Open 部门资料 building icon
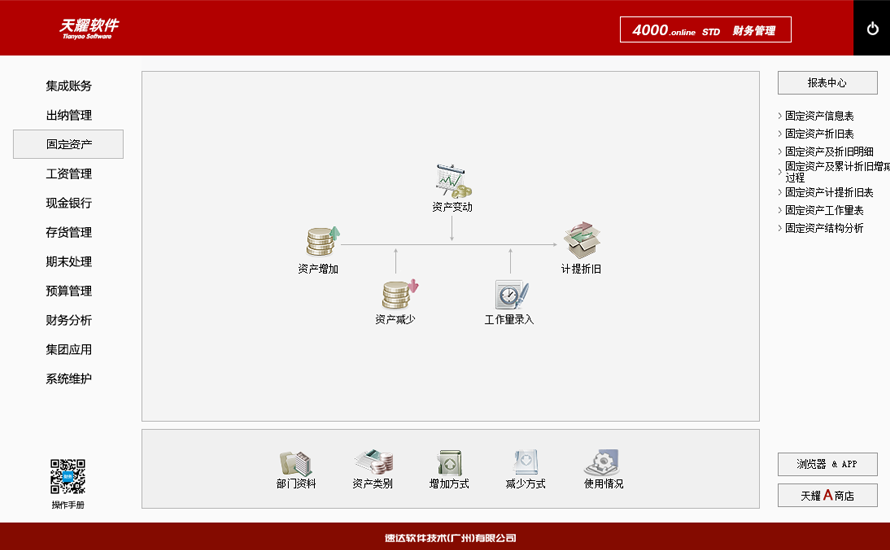The image size is (890, 550). (x=295, y=463)
